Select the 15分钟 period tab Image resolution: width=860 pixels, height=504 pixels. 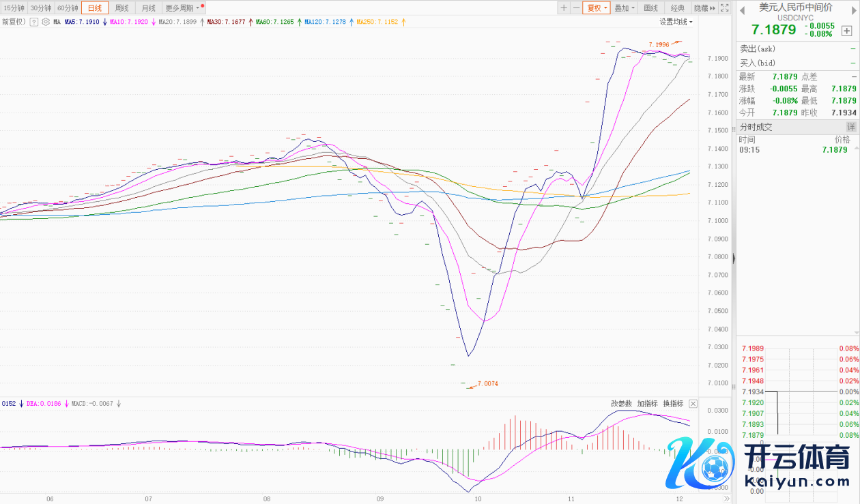click(x=13, y=8)
